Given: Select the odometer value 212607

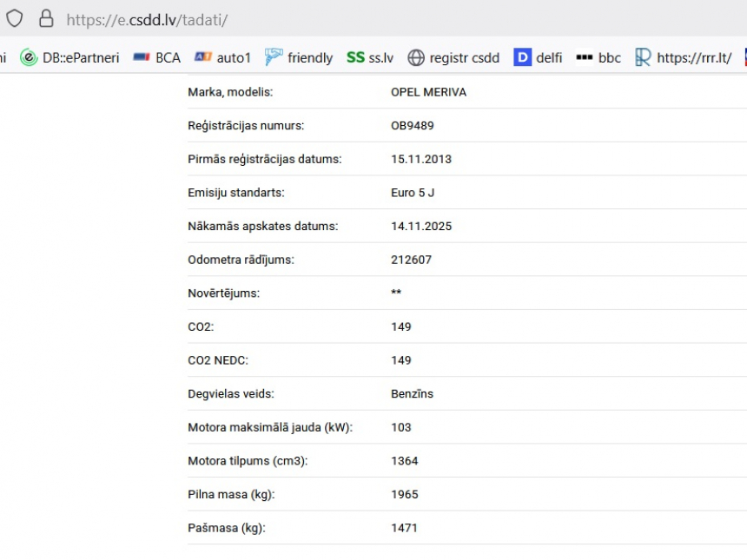Looking at the screenshot, I should [x=411, y=260].
